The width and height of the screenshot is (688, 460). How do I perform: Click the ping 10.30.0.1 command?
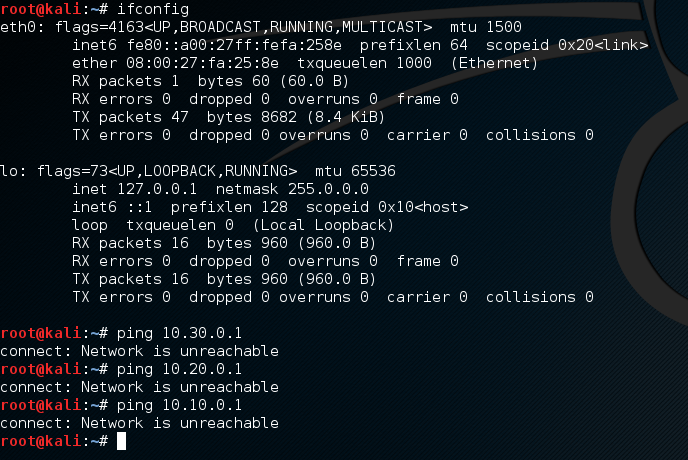point(179,333)
